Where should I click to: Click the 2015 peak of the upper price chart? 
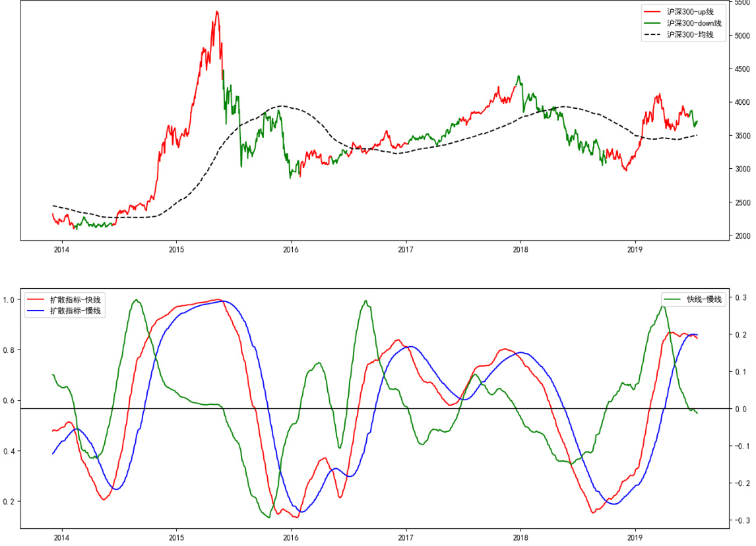click(x=216, y=12)
